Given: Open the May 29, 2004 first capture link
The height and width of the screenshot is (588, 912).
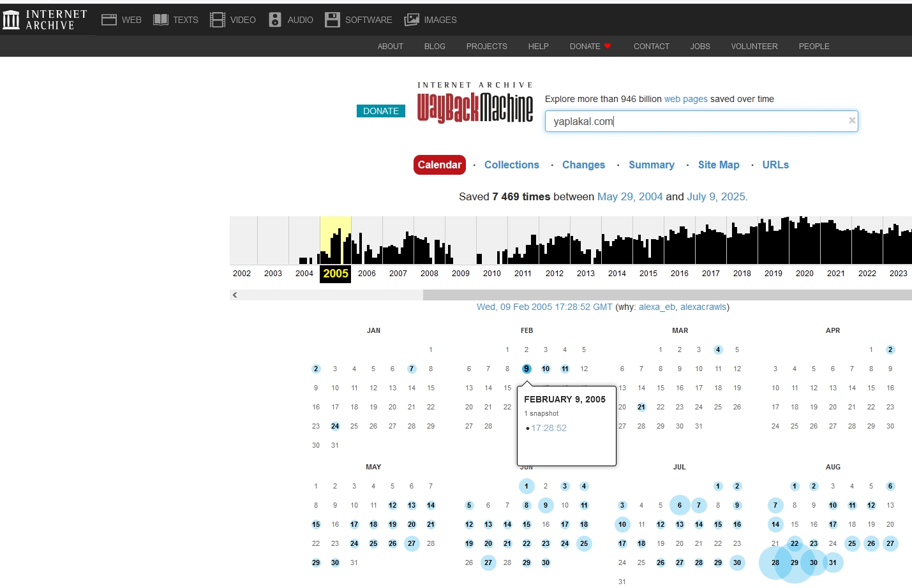Looking at the screenshot, I should [630, 196].
